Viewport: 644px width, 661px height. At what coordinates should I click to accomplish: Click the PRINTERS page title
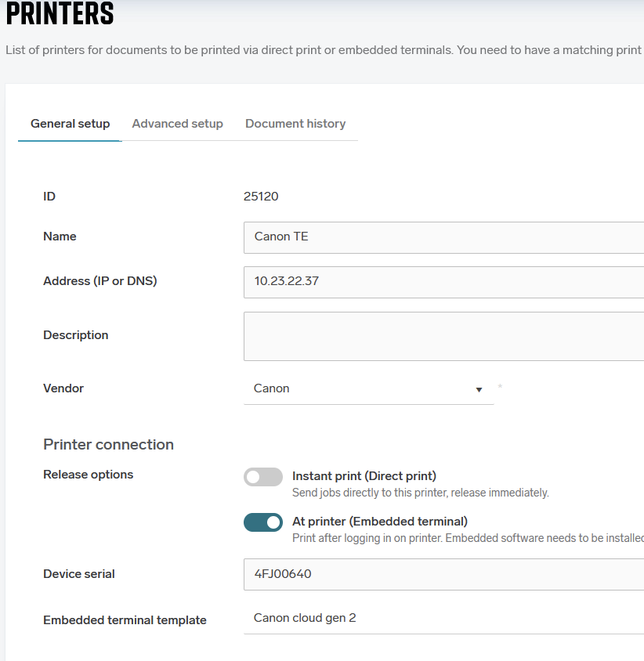click(60, 13)
